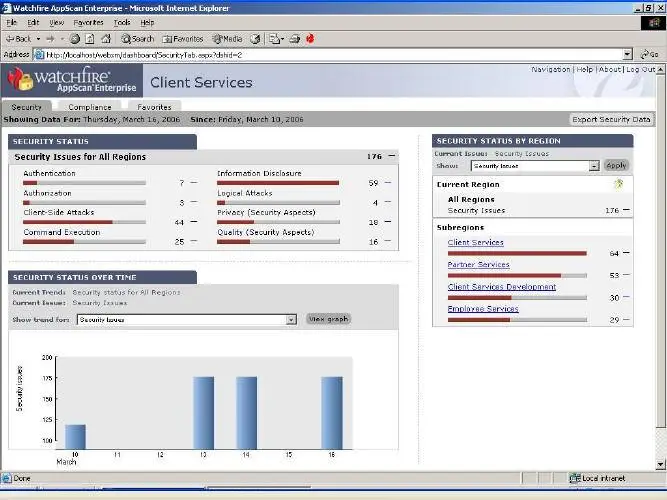Open the Media toolbar button
Viewport: 667px width, 500px height.
228,39
